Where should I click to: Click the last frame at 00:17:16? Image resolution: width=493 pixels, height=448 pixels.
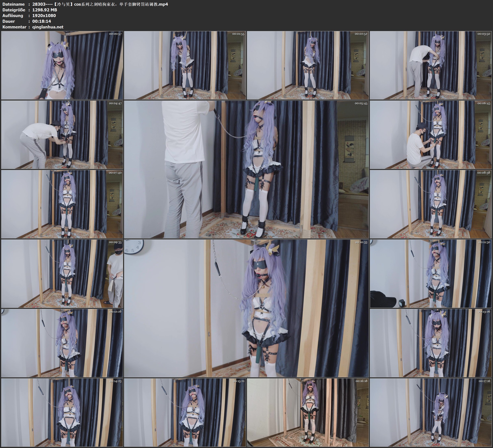(431, 412)
